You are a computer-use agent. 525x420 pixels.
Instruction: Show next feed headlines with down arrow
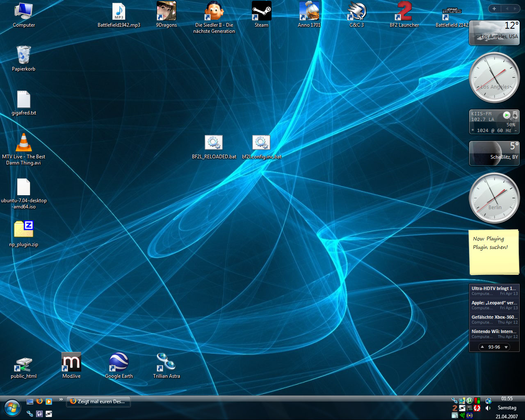(x=506, y=347)
